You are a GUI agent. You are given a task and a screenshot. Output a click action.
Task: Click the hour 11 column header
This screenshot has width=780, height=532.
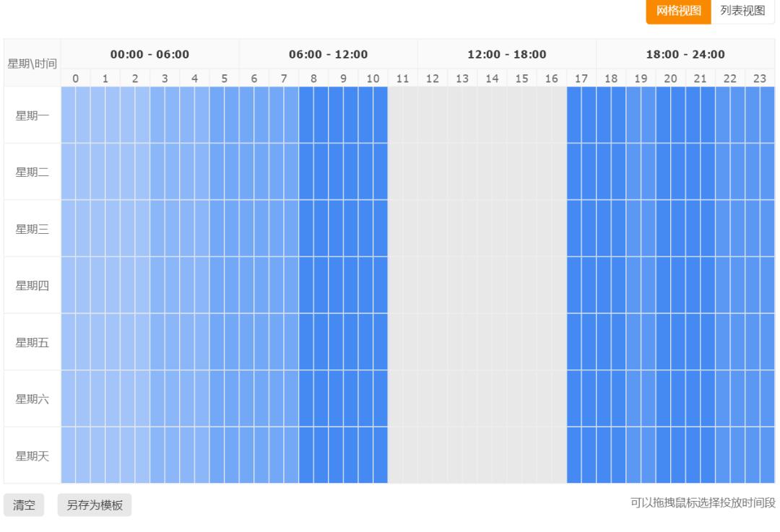(403, 78)
